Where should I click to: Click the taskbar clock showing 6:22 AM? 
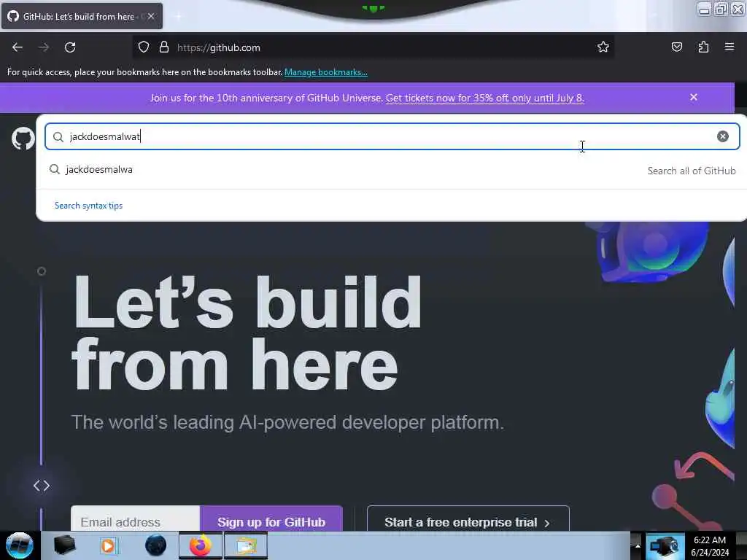coord(710,546)
